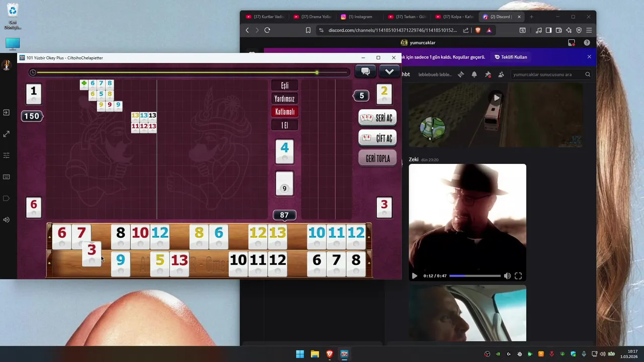Screen dimensions: 644x362
Task: Open the Brave Wallet icon
Action: (558, 30)
